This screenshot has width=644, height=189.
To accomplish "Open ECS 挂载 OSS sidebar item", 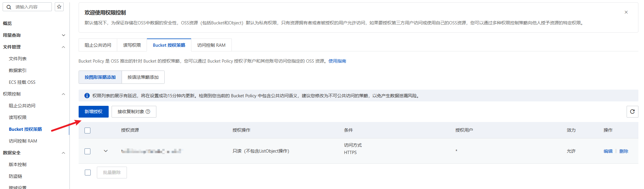I will 22,82.
